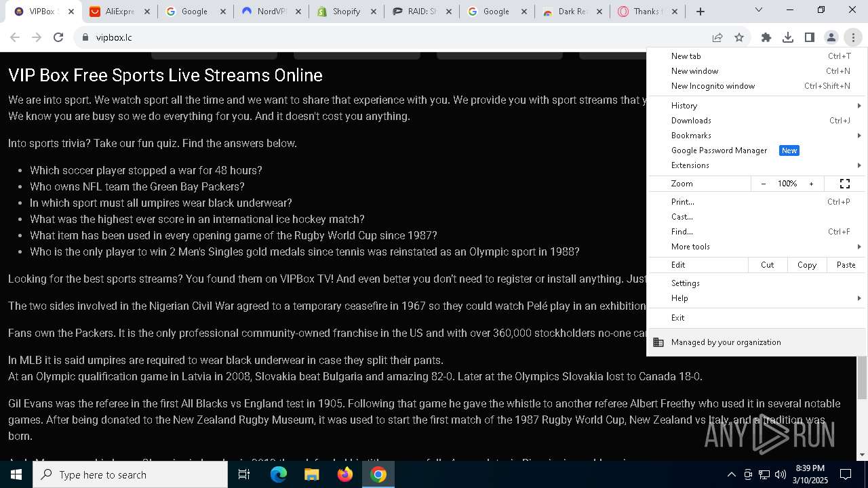
Task: Click the browser Back arrow
Action: click(15, 37)
